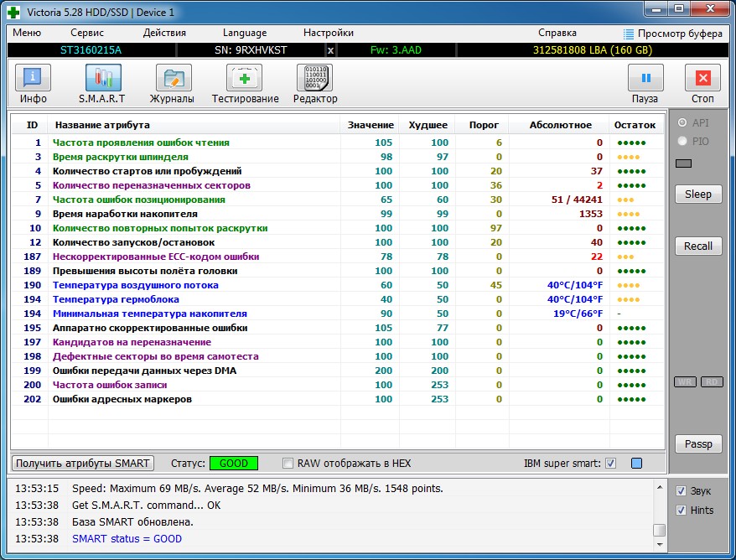Click the log scrollbar up arrow
This screenshot has width=736, height=560.
(x=660, y=487)
